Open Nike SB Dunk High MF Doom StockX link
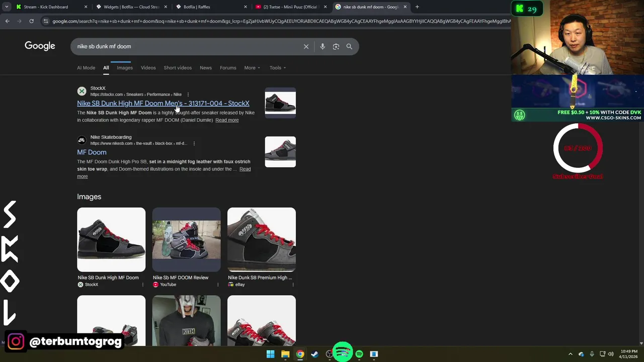The image size is (644, 362). coord(163,104)
